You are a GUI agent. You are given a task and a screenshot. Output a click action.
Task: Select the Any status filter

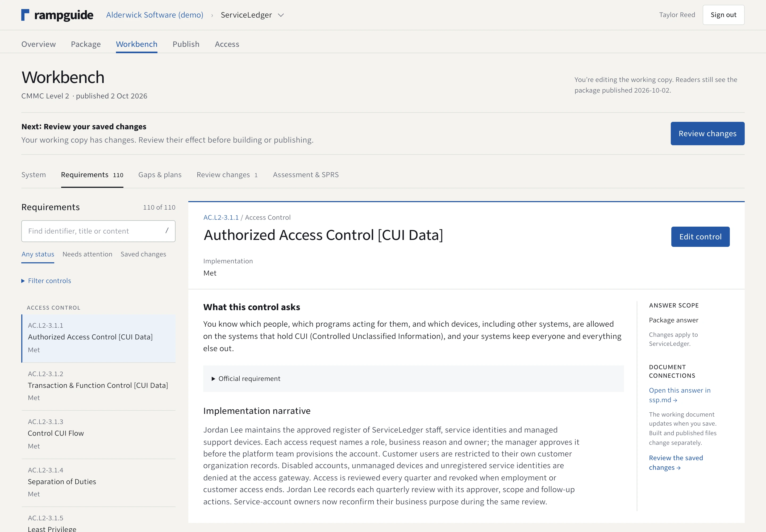[x=38, y=254]
